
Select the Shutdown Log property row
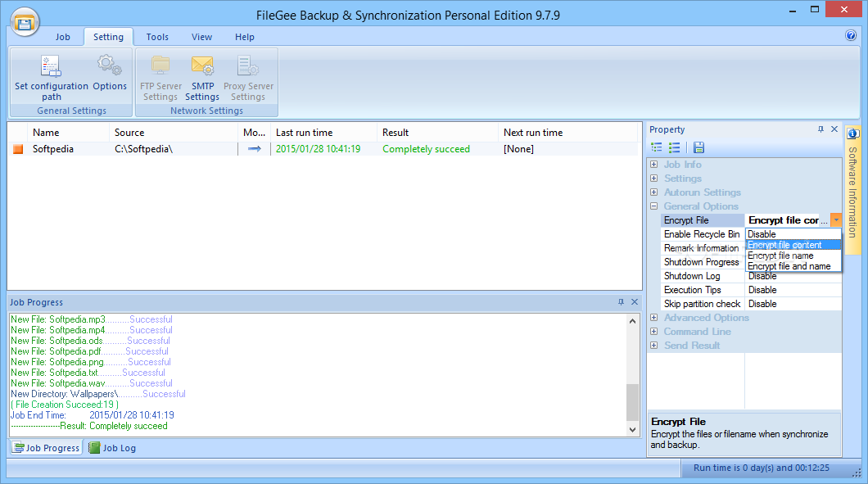coord(751,276)
